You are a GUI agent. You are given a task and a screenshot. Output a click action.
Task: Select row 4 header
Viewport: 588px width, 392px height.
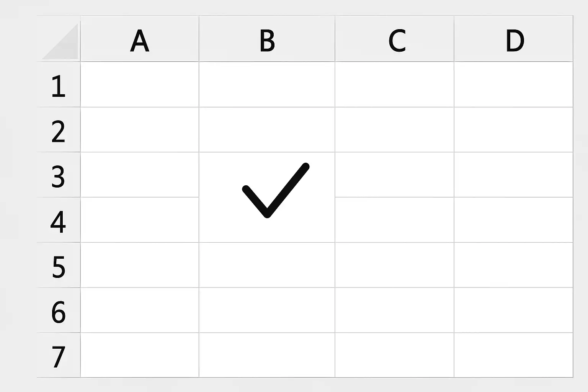click(58, 220)
